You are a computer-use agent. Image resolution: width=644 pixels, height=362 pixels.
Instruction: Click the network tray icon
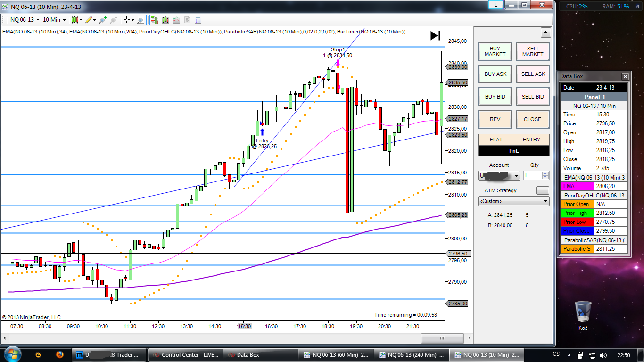coord(593,354)
